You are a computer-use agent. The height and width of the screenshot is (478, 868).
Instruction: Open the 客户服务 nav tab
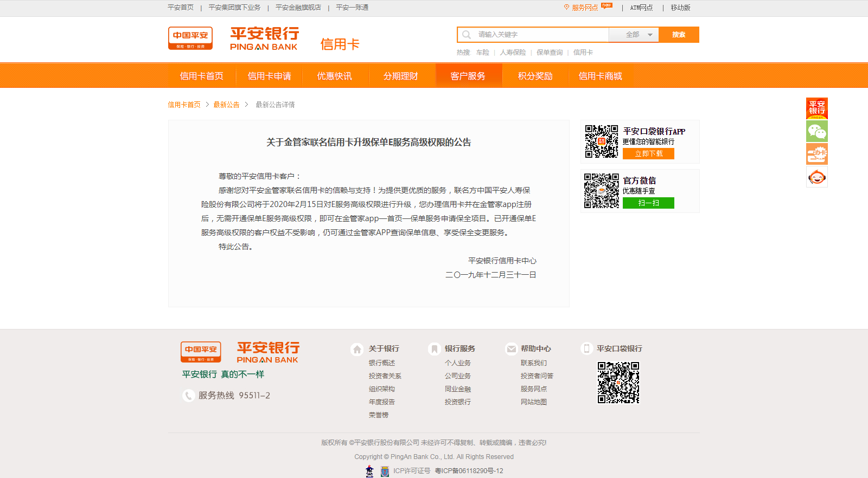click(468, 76)
